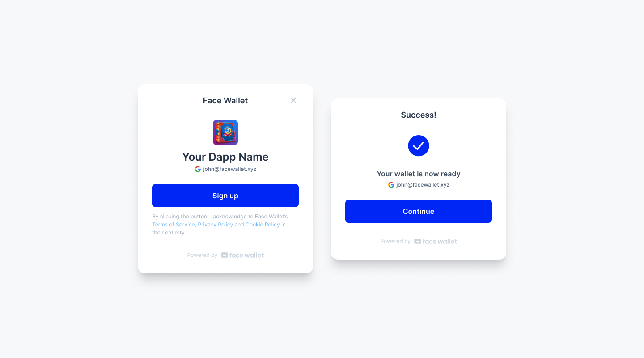Viewport: 644px width, 358px height.
Task: Click Powered by text in signup card
Action: pyautogui.click(x=202, y=255)
